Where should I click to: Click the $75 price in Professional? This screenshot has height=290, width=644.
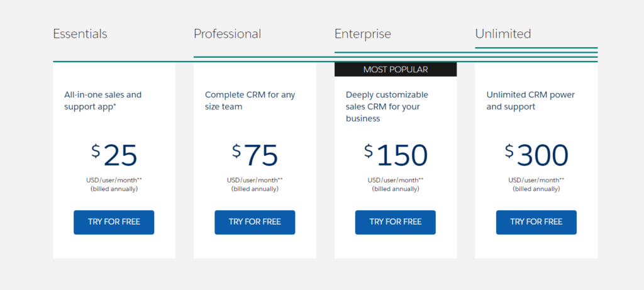coord(255,155)
